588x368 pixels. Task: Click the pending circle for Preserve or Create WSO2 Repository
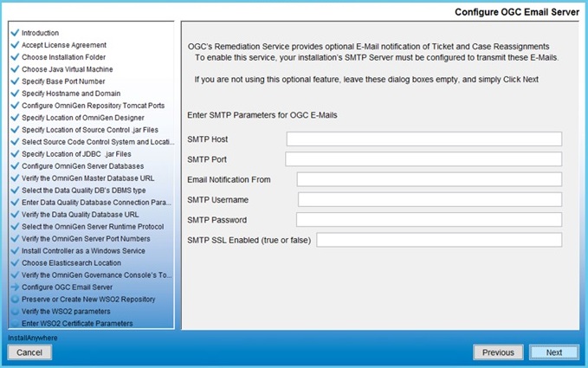pos(15,299)
